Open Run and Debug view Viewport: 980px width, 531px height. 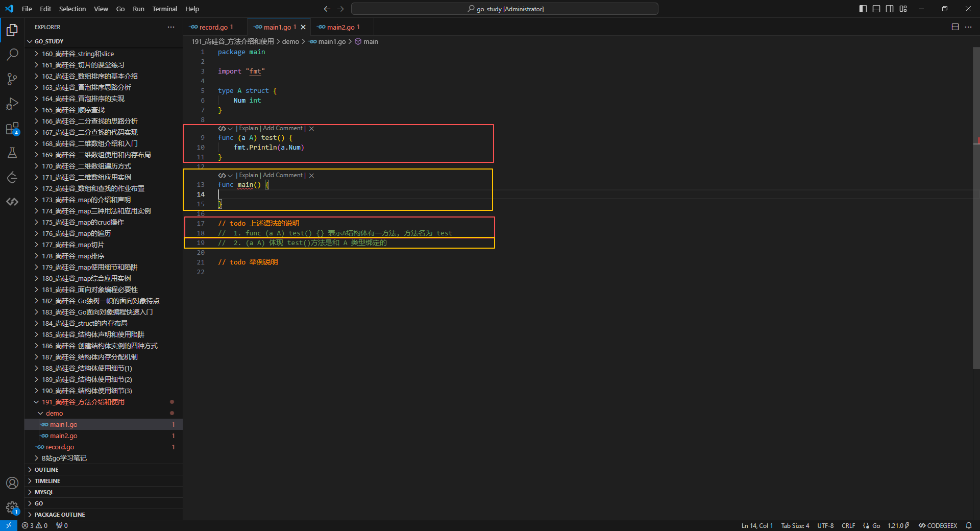pyautogui.click(x=12, y=104)
